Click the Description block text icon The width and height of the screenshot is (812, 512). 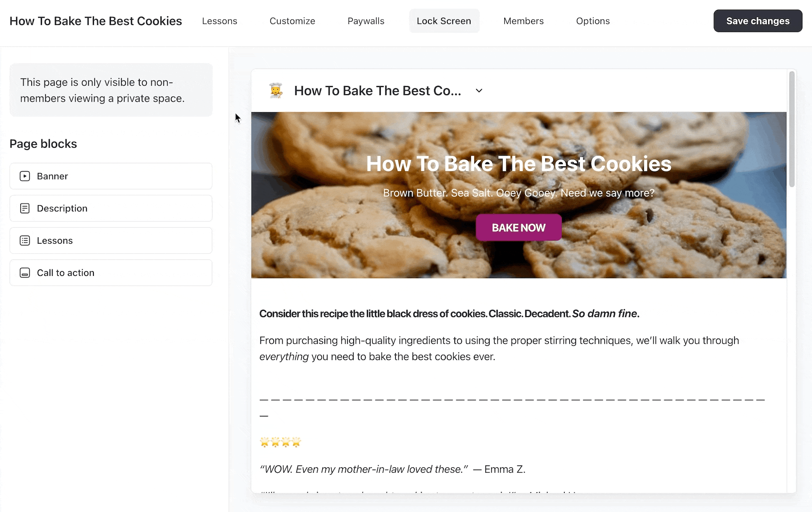(x=25, y=208)
